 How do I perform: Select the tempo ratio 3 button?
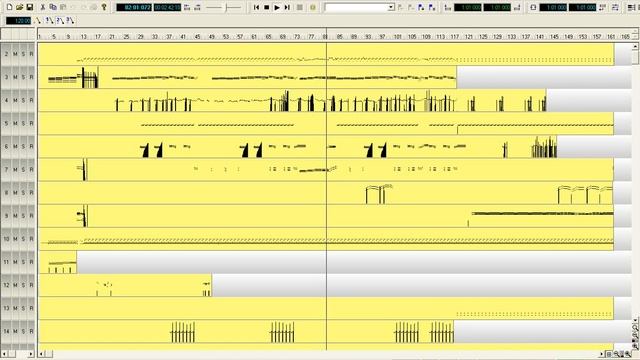(70, 20)
